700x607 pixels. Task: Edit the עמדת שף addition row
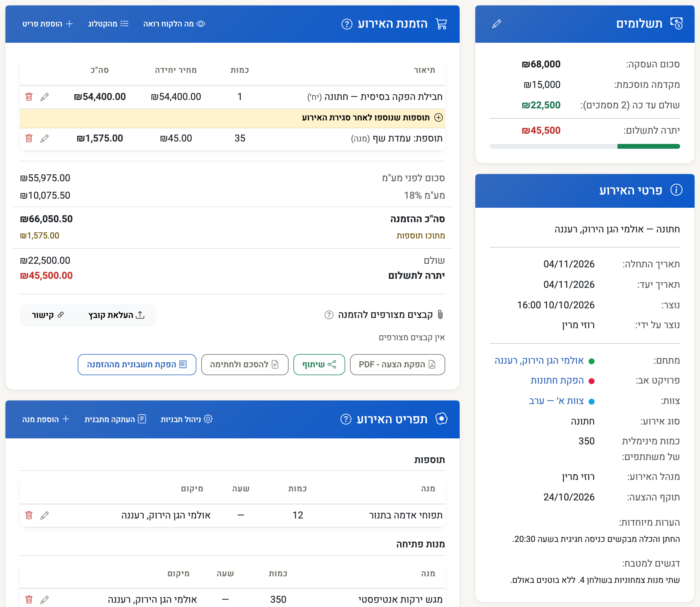(x=44, y=138)
